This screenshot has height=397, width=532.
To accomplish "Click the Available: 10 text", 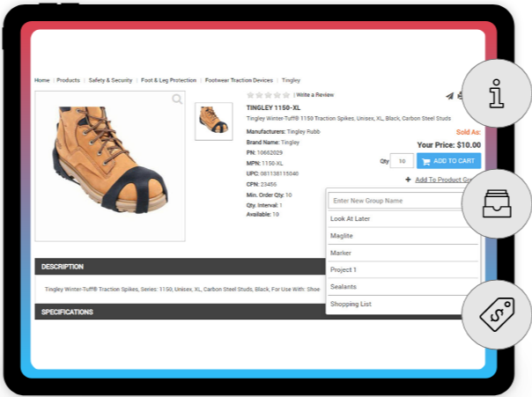I will (262, 214).
